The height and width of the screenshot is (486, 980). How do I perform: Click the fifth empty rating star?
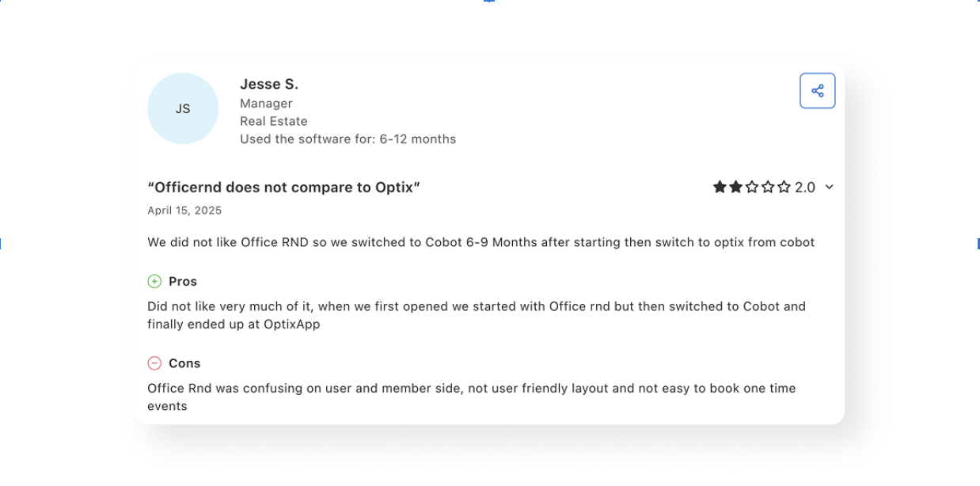(x=784, y=187)
